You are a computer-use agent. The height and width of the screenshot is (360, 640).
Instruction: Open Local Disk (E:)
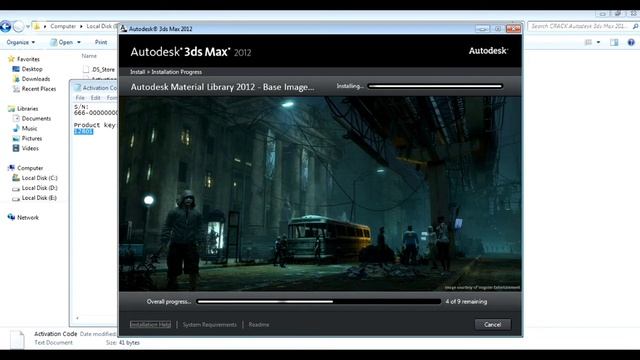coord(39,198)
